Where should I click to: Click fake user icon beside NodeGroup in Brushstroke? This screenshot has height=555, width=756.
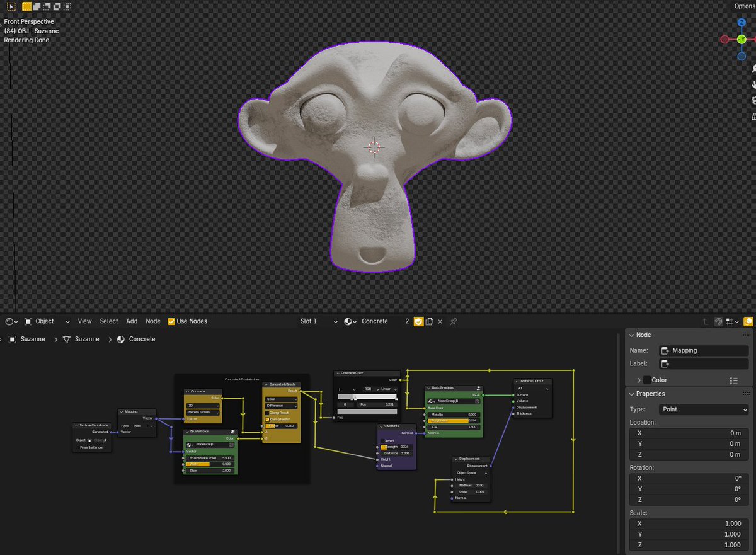click(x=231, y=444)
